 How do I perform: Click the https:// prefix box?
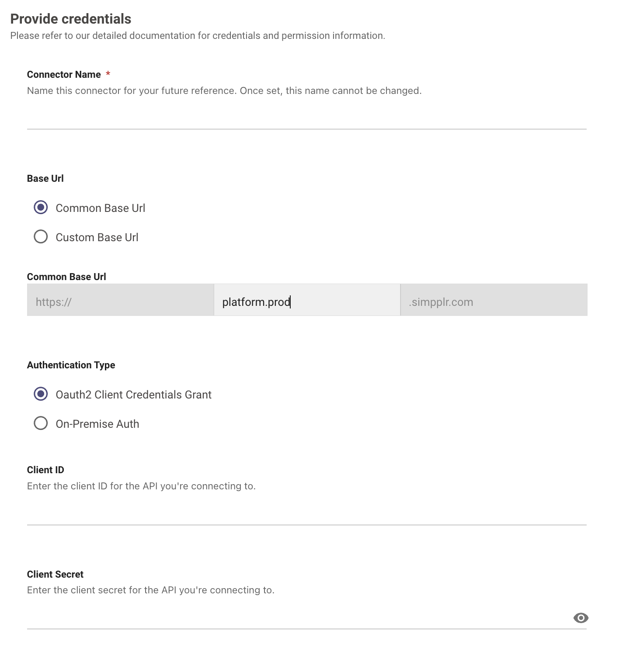click(120, 300)
